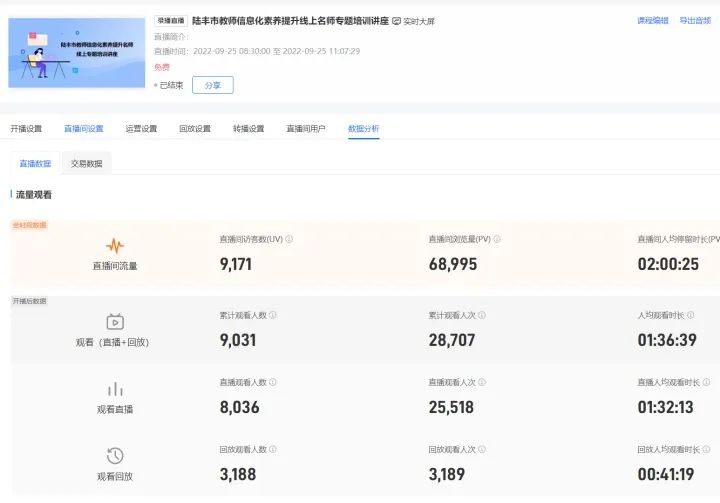Click info icon next to 累计观看人数
The image size is (720, 503).
tap(272, 315)
